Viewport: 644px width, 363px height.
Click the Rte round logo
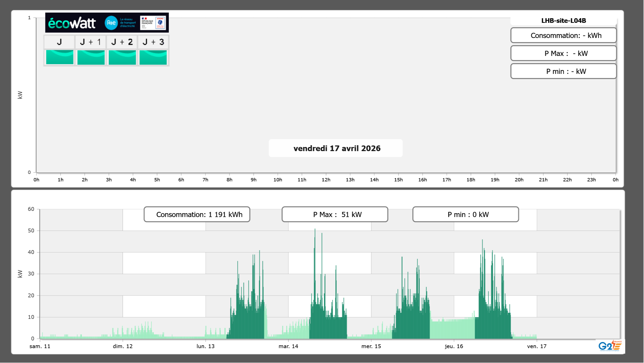point(111,23)
